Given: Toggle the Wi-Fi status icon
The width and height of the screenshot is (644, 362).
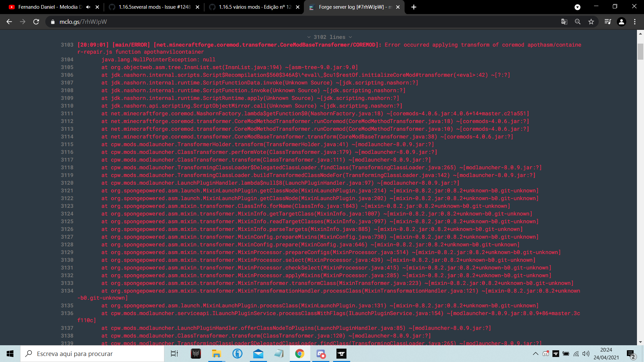Looking at the screenshot, I should [576, 354].
